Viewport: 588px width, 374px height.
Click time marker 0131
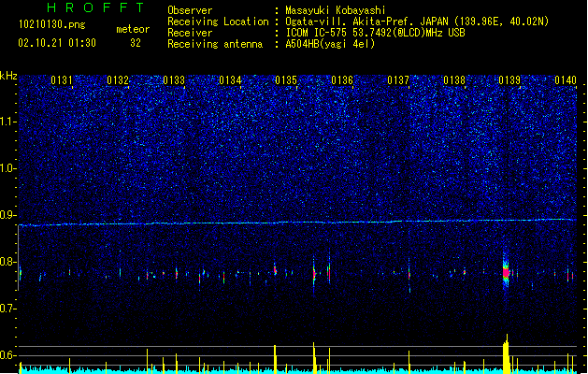pyautogui.click(x=62, y=80)
